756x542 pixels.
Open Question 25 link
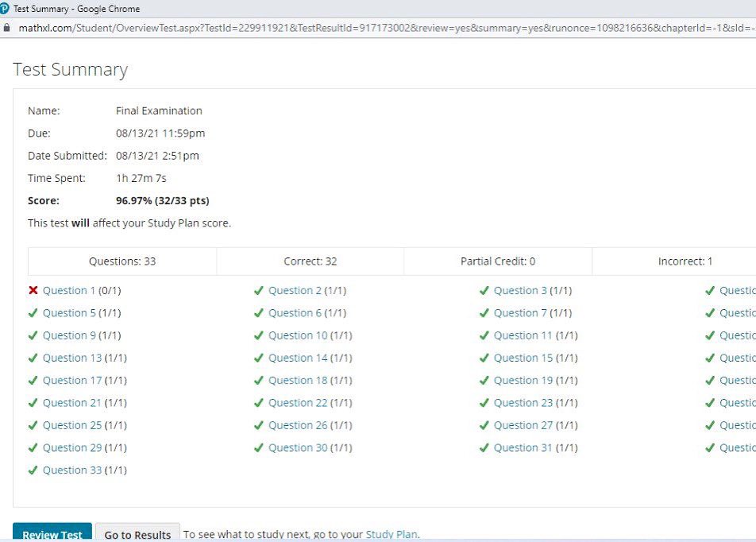click(x=72, y=426)
